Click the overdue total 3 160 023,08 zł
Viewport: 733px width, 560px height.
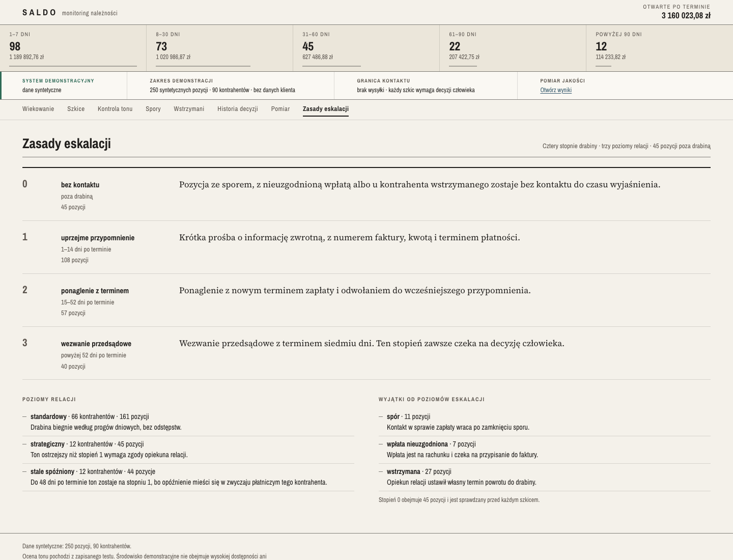pyautogui.click(x=686, y=15)
